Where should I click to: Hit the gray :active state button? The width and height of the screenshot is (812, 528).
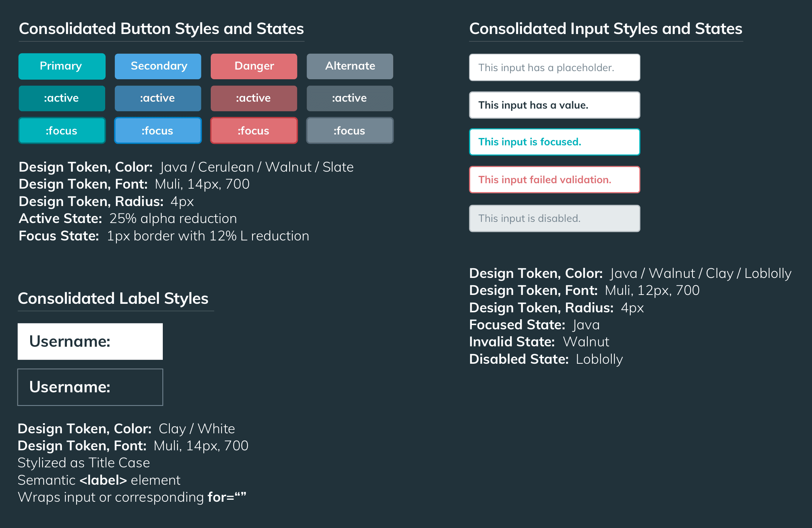pos(350,98)
